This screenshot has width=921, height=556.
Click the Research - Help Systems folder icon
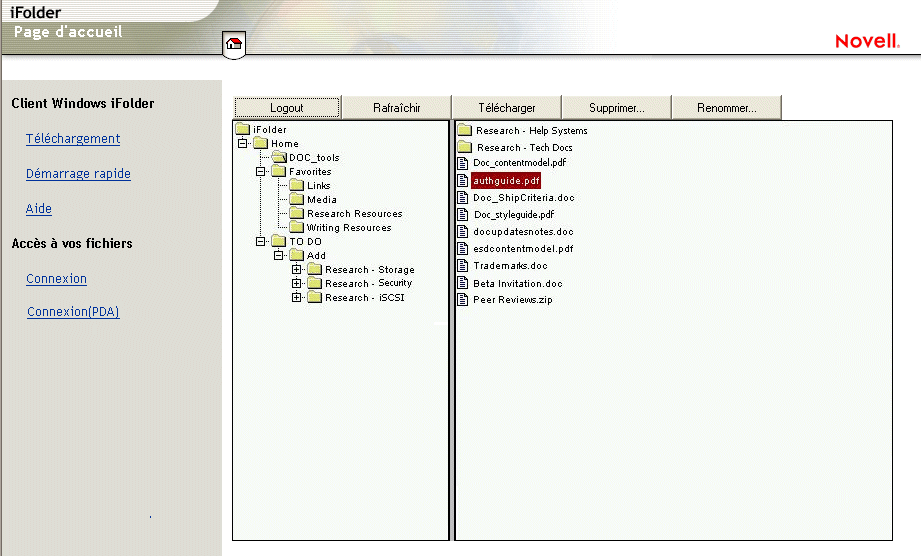click(x=464, y=130)
